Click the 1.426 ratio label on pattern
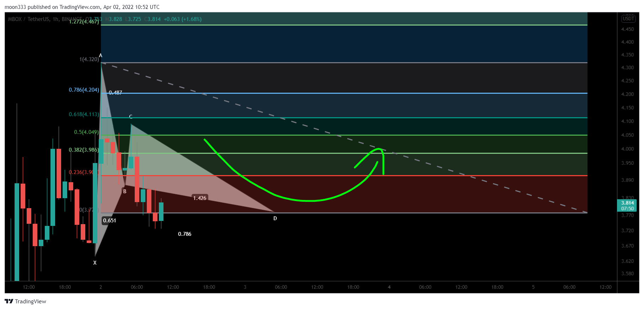Screen dimensions: 644x309 pyautogui.click(x=200, y=198)
